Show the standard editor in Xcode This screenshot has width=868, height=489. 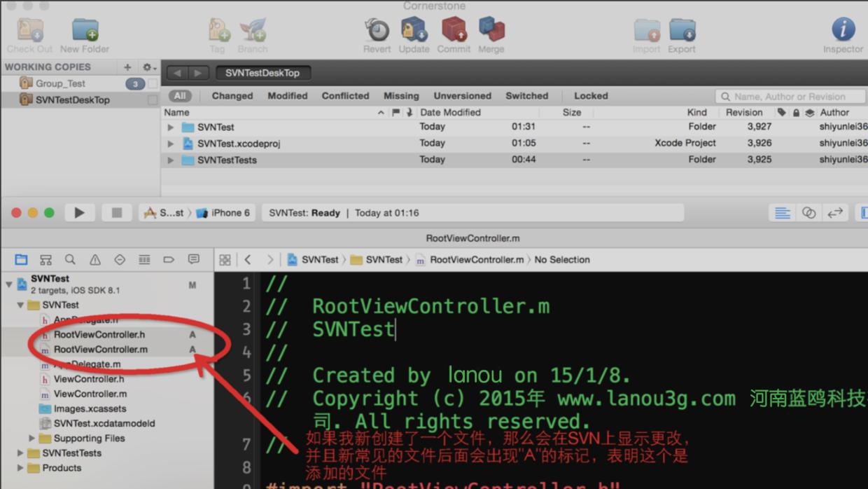click(783, 213)
